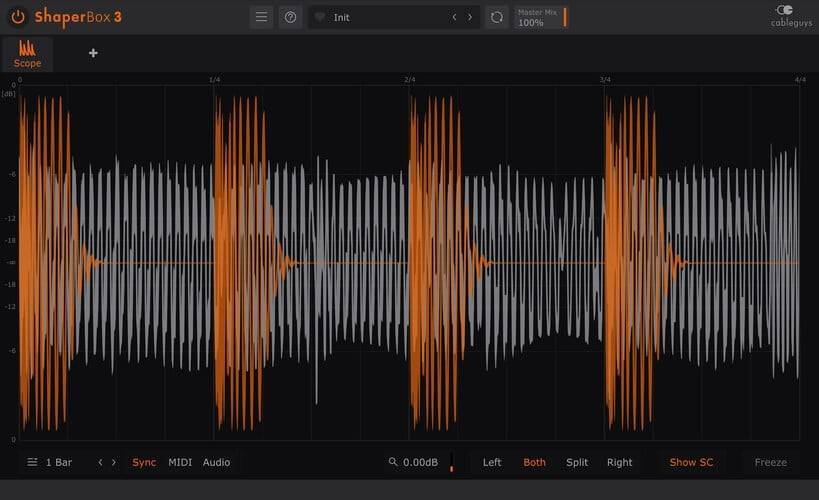
Task: Click the 0.00dB zoom value
Action: pos(420,462)
